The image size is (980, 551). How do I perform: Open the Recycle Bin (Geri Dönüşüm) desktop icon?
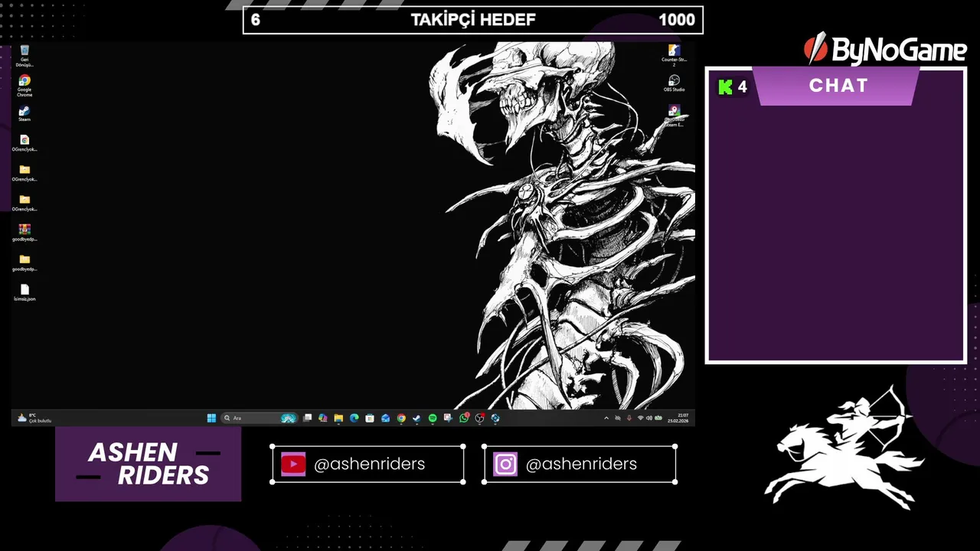24,55
